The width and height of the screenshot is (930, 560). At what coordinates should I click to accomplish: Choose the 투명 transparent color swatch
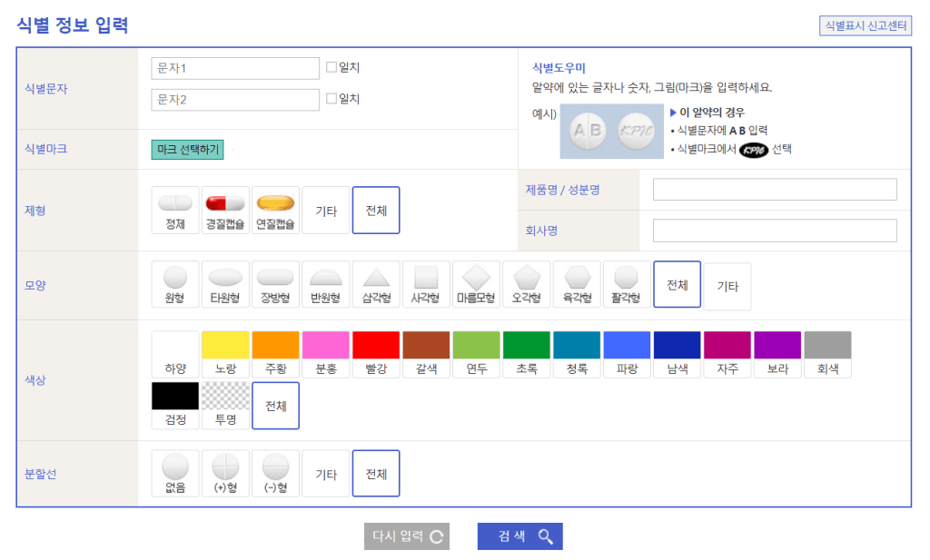[225, 405]
